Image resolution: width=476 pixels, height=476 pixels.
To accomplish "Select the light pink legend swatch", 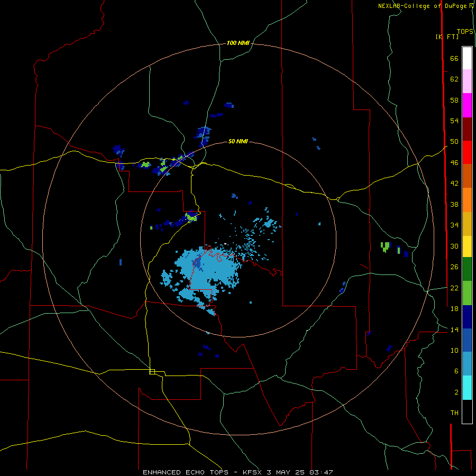I will (467, 81).
